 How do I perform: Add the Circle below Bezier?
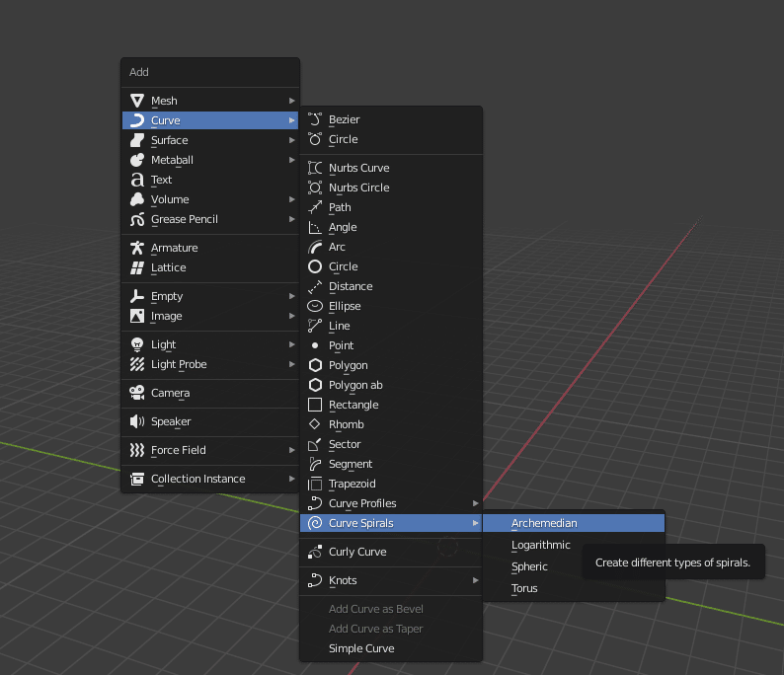(391, 139)
